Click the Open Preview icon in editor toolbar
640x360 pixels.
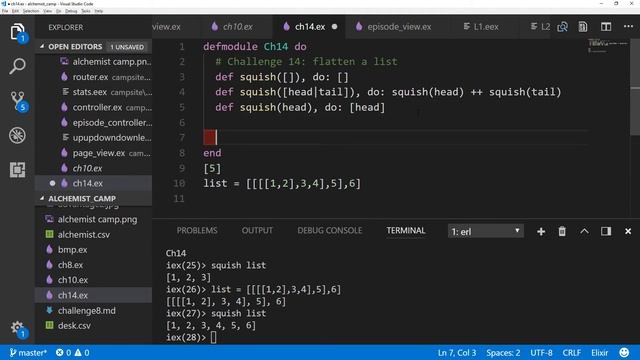coord(583,27)
